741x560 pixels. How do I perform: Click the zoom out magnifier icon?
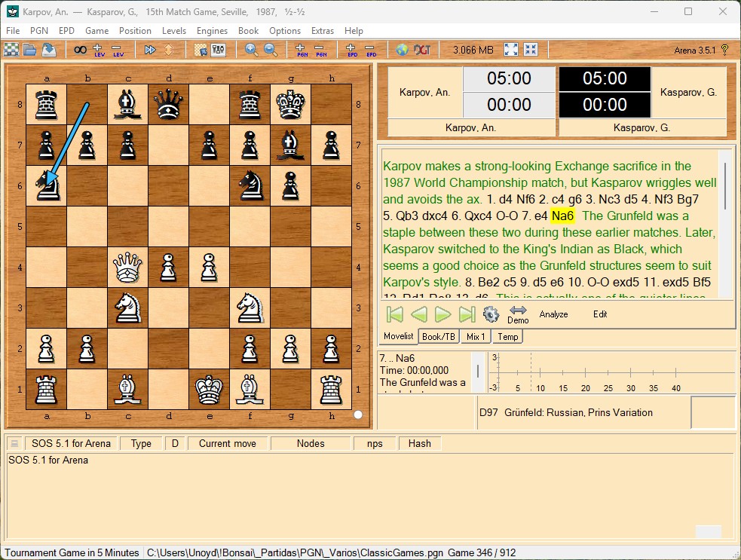tap(271, 50)
